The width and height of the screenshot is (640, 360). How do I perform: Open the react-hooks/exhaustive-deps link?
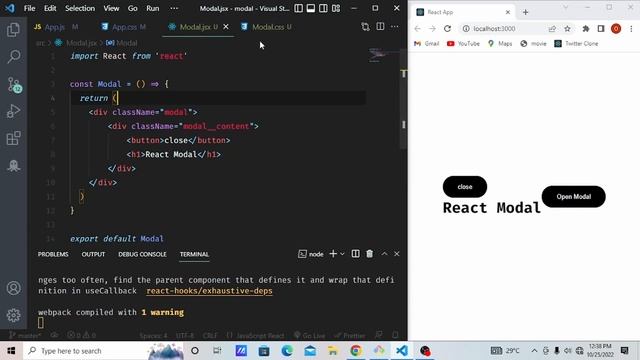point(209,291)
